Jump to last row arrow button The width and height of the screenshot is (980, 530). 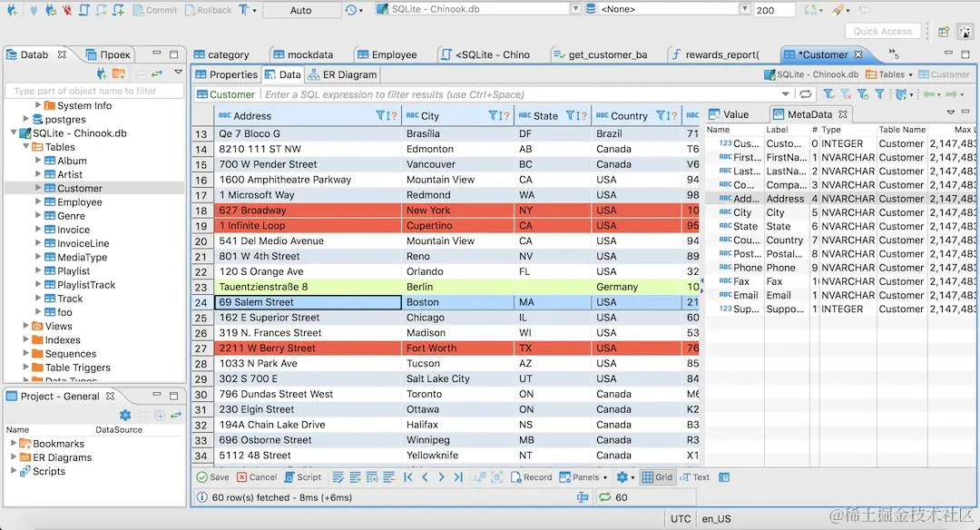point(458,477)
